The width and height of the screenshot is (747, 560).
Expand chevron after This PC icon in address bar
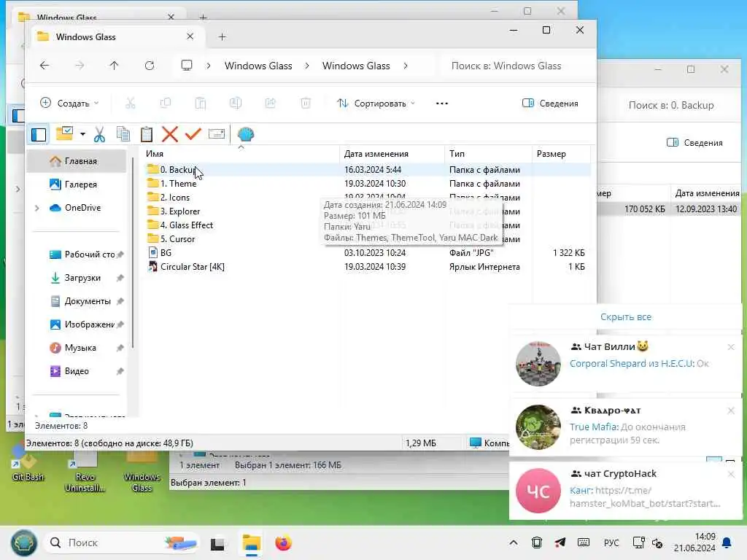(x=209, y=66)
